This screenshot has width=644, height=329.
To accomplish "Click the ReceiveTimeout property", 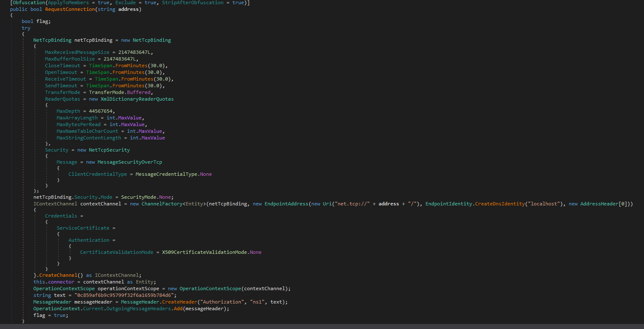I will click(66, 79).
